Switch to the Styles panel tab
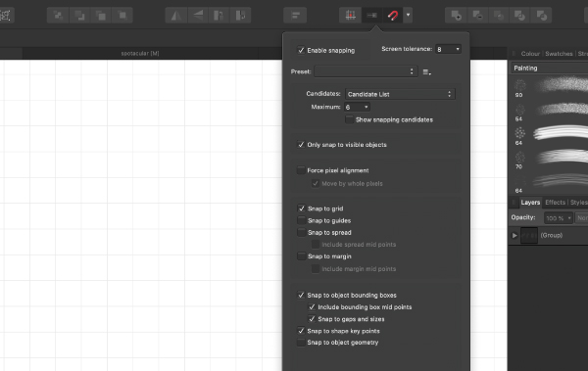588x371 pixels. tap(579, 203)
